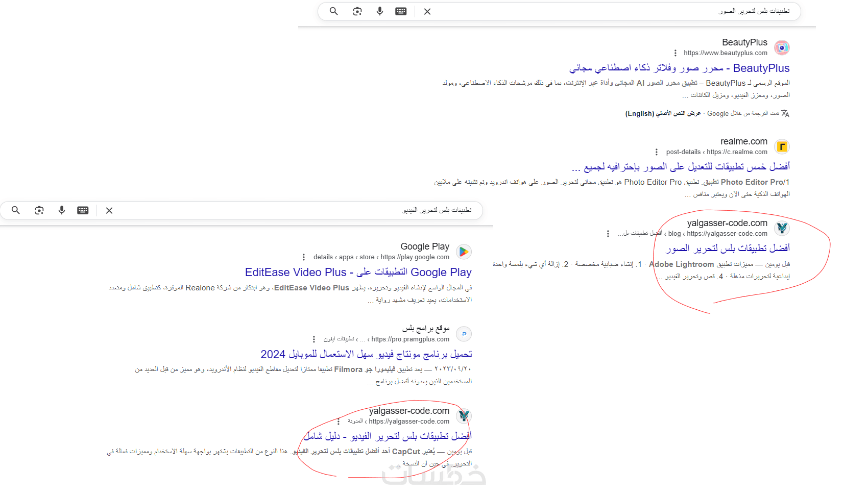The image size is (868, 495).
Task: Open the three-dot menu for yalgasser-code الصور result
Action: (608, 234)
